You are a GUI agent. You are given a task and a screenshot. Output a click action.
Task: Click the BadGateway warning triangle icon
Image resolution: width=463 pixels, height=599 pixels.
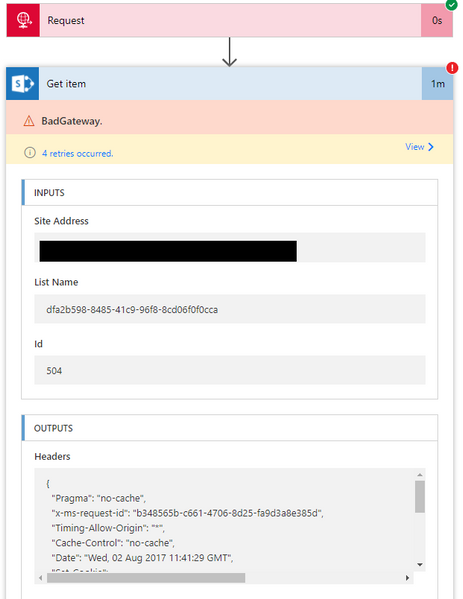(x=29, y=121)
